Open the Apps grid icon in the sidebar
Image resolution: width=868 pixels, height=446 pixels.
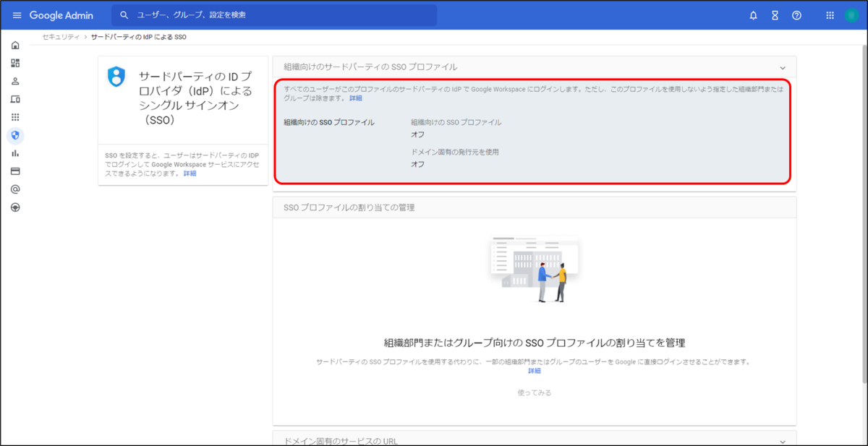[17, 117]
